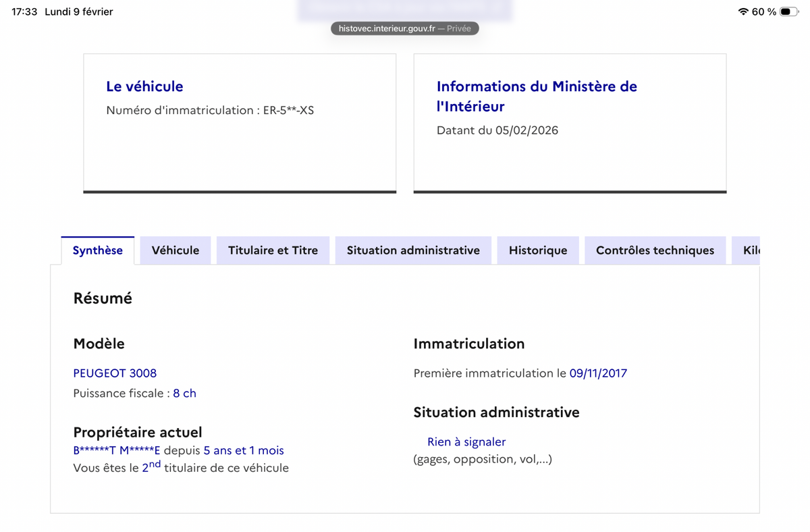The height and width of the screenshot is (532, 810).
Task: Go to the Situation administrative tab
Action: pos(413,250)
